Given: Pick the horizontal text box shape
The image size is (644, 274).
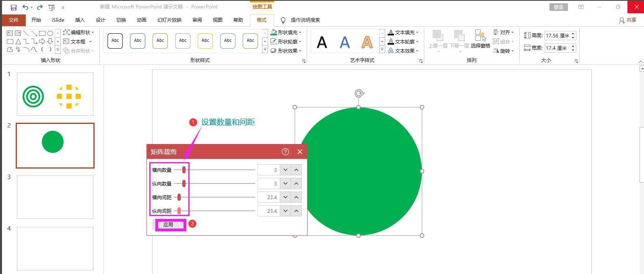Looking at the screenshot, I should (10, 33).
